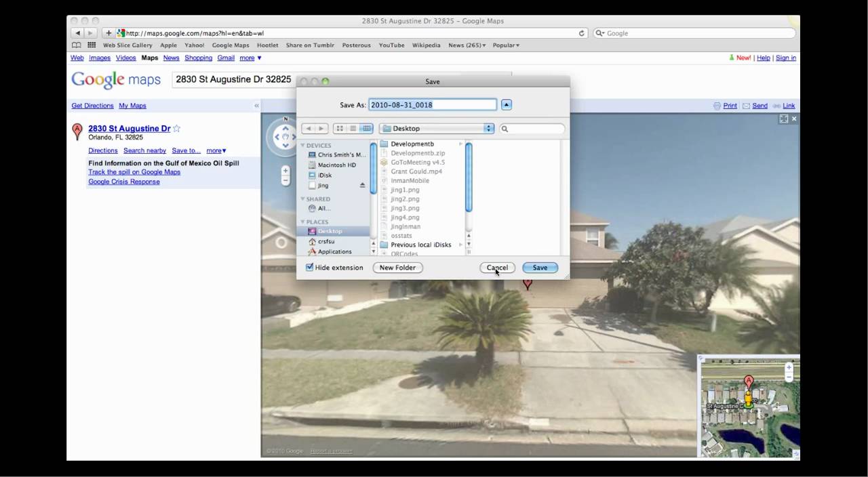The height and width of the screenshot is (477, 868).
Task: Click the Save As filename field
Action: [433, 104]
